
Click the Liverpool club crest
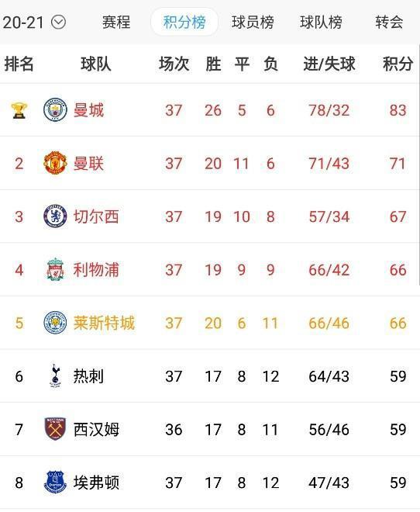[55, 269]
